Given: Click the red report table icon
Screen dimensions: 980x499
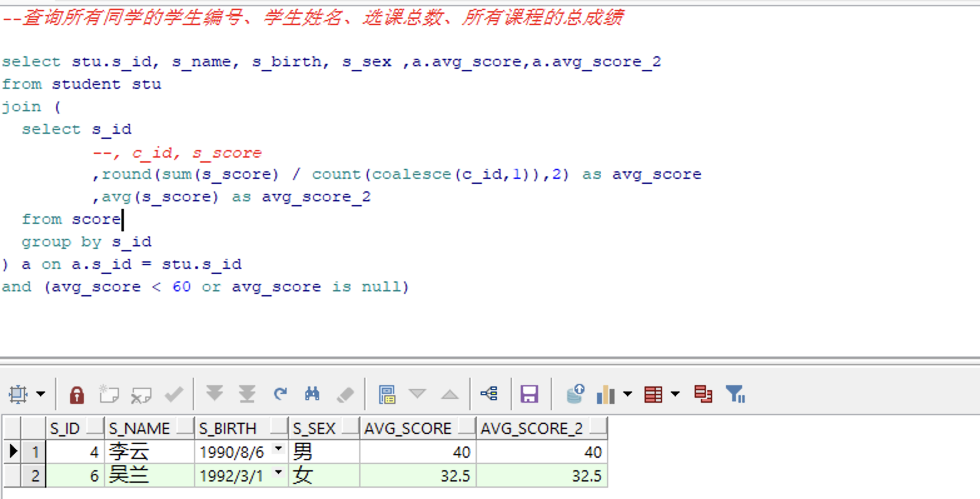Looking at the screenshot, I should coord(653,395).
